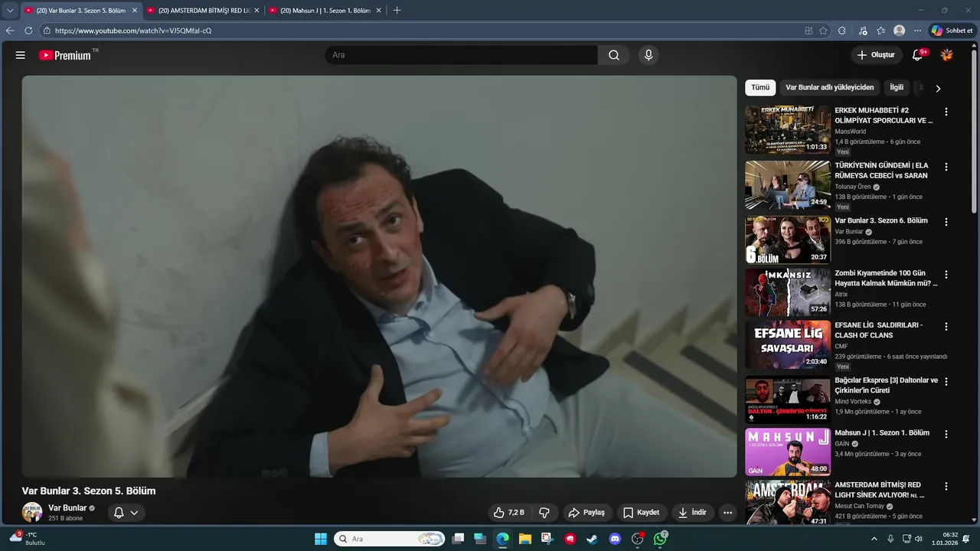
Task: Switch to AMSTERDAM BİTMİŞ! RED LIGHT tab
Action: (203, 11)
